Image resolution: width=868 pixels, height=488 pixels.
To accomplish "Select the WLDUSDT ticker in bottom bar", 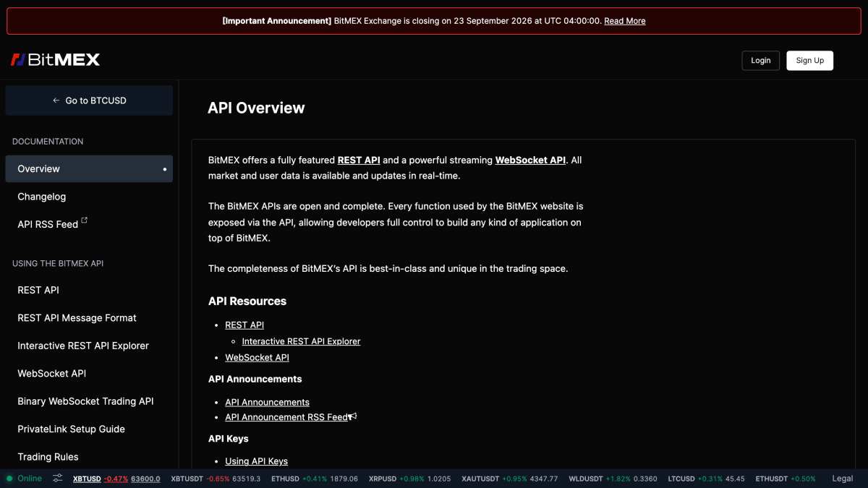I will pyautogui.click(x=613, y=479).
